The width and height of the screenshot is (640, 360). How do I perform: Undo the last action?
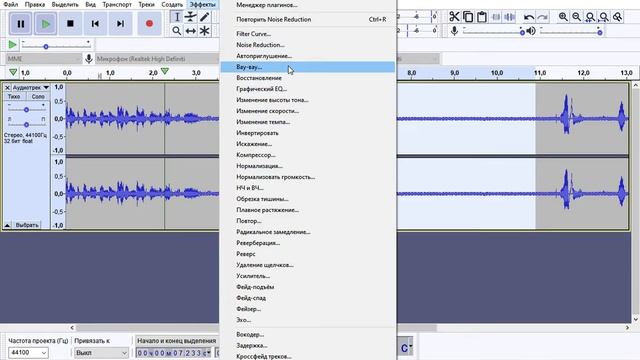click(x=529, y=17)
